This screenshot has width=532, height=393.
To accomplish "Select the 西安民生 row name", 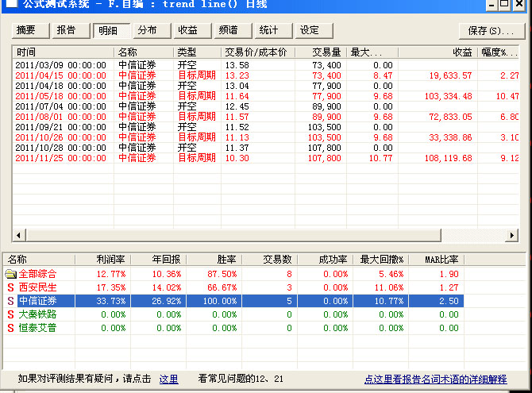I will pyautogui.click(x=37, y=287).
